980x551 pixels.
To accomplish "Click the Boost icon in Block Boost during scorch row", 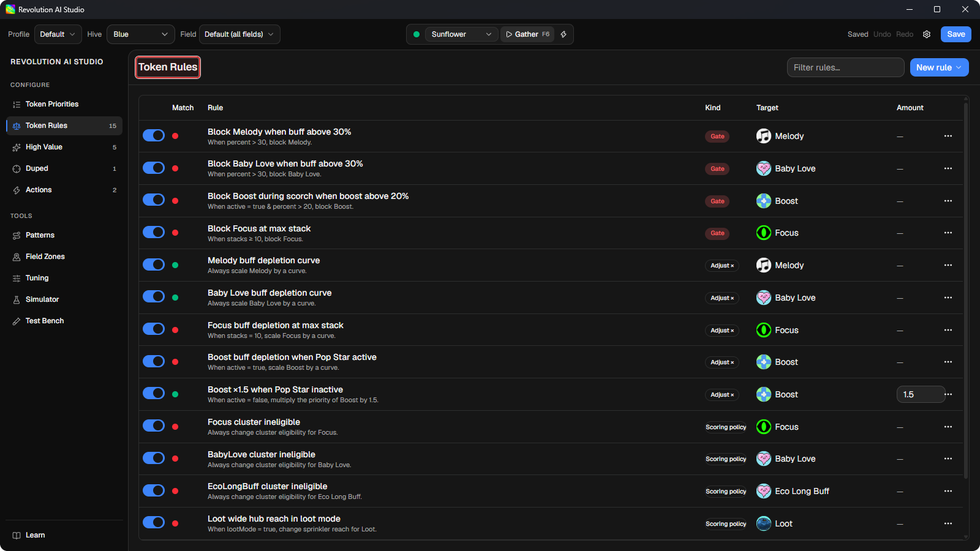I will click(x=763, y=201).
